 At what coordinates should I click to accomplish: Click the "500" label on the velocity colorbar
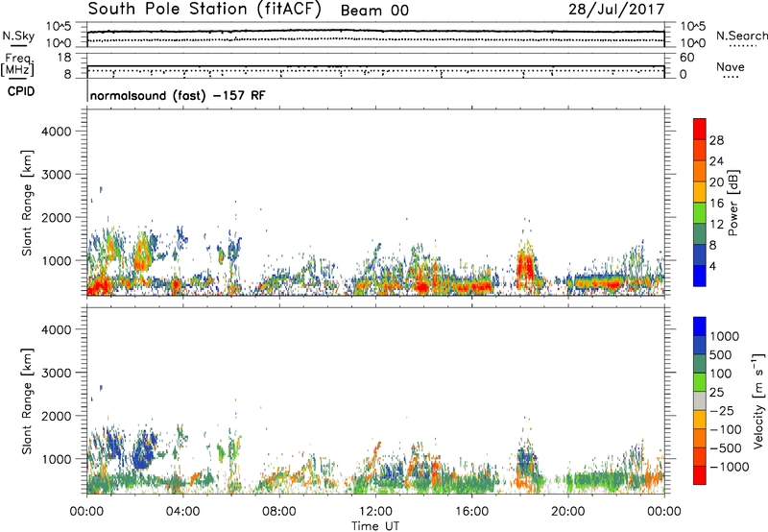720,355
